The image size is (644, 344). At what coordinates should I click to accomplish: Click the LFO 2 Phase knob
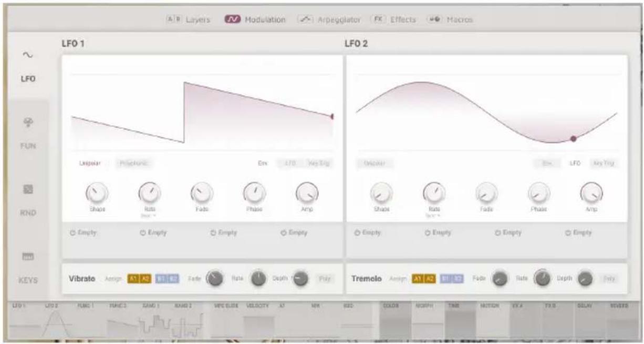[538, 193]
